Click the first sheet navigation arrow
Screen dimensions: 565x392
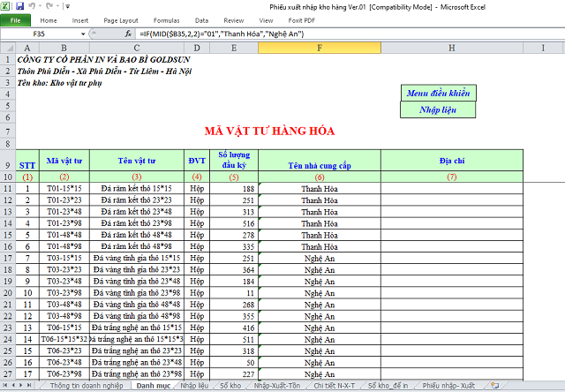[x=6, y=386]
